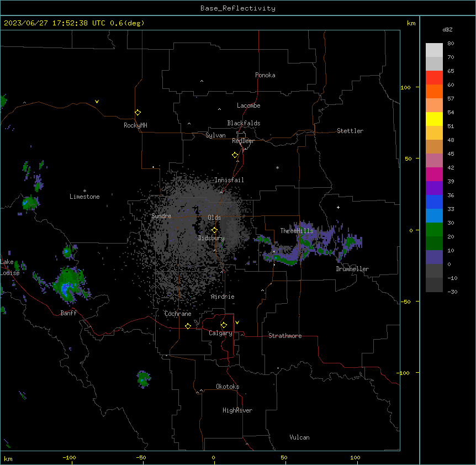Click the ThreeHills city label
This screenshot has width=476, height=465.
coord(297,231)
